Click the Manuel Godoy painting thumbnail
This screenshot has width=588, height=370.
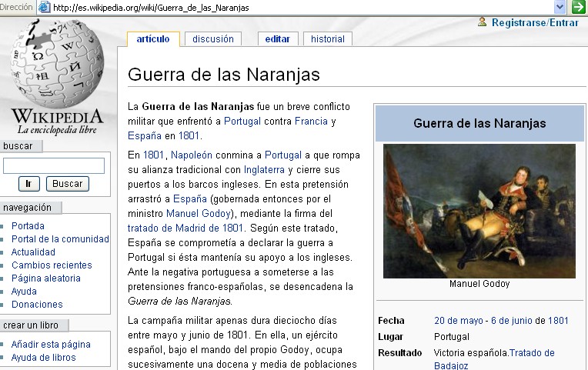pyautogui.click(x=479, y=211)
